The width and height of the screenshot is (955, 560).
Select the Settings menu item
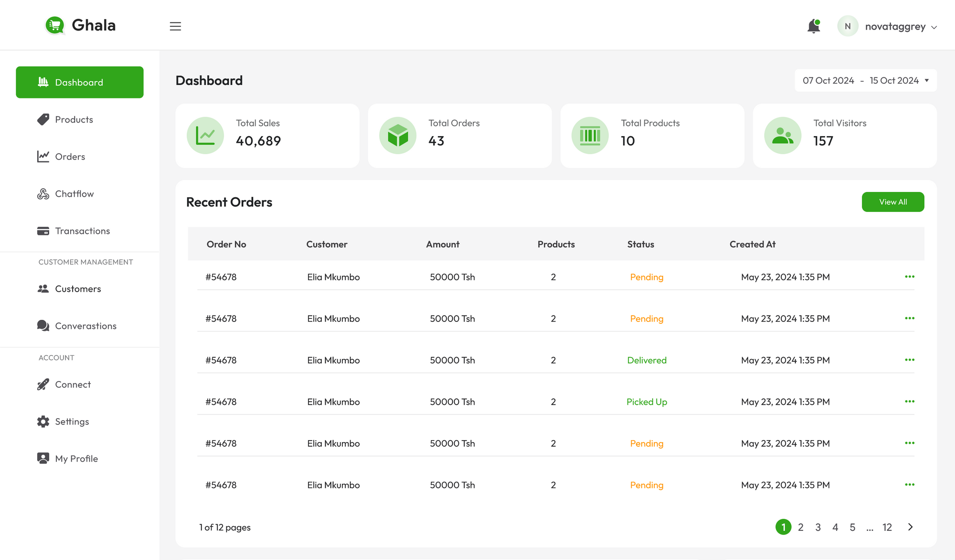point(72,421)
